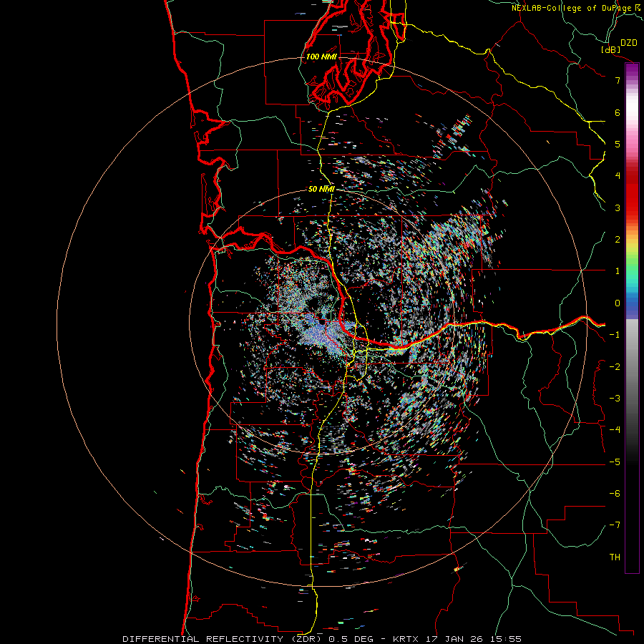Click the 'TH' threshold label on the scale
644x644 pixels.
coord(615,557)
